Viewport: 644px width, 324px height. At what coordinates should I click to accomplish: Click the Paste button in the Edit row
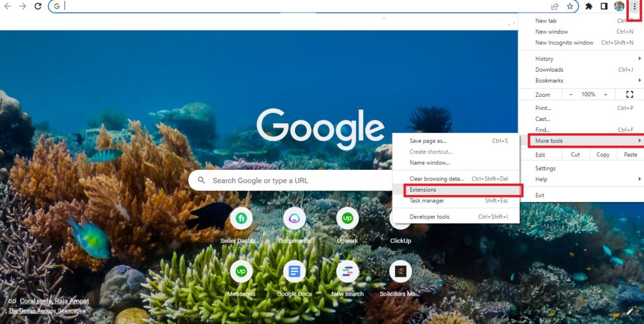pos(630,155)
